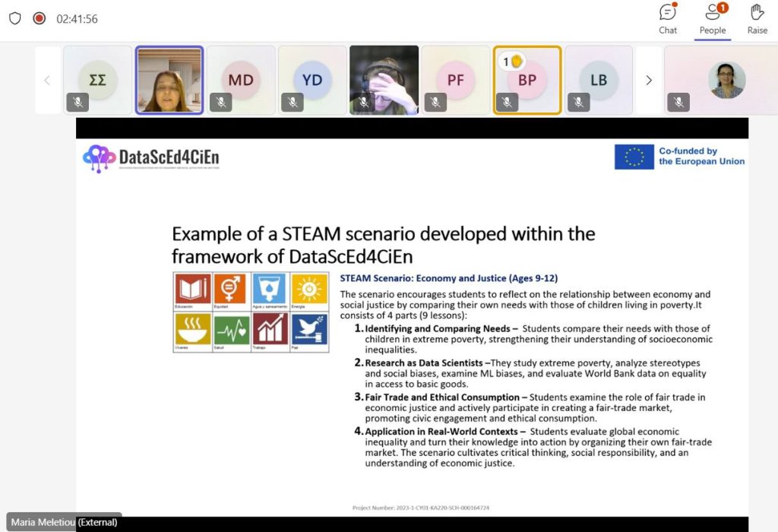Click the shield security icon
Viewport: 778px width, 532px height.
point(14,18)
